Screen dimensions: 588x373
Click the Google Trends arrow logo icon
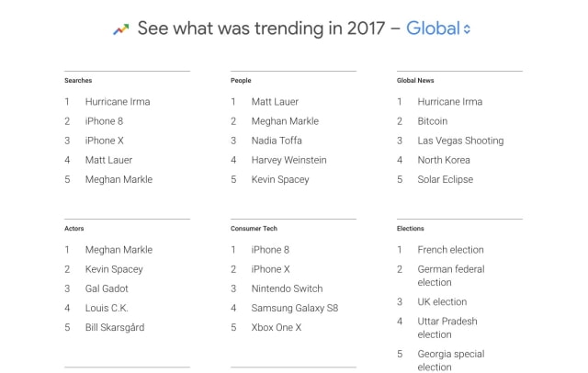[x=121, y=28]
